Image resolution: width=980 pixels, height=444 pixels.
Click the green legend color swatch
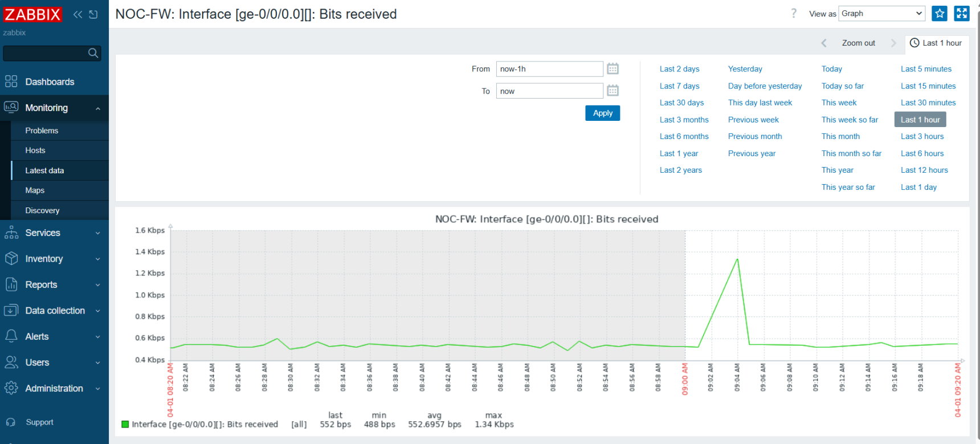tap(125, 424)
